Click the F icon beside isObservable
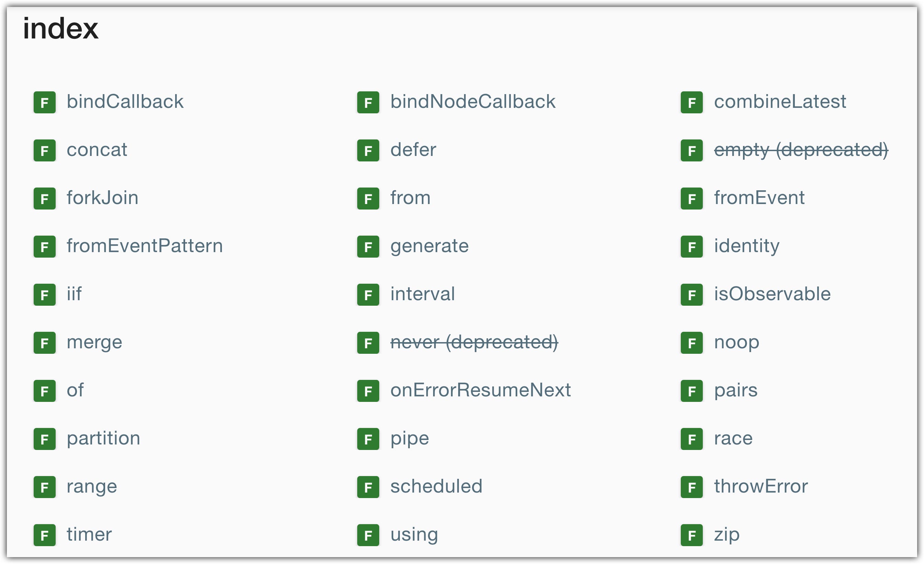924x564 pixels. tap(692, 295)
